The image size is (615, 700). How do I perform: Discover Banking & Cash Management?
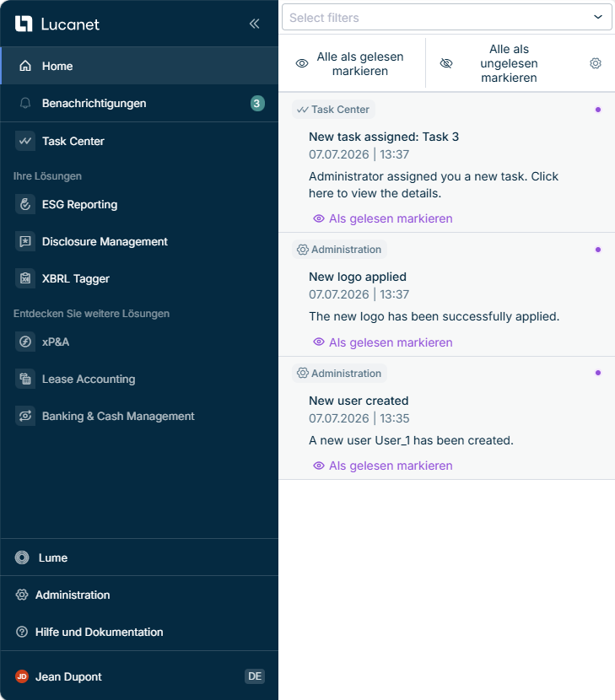(139, 416)
